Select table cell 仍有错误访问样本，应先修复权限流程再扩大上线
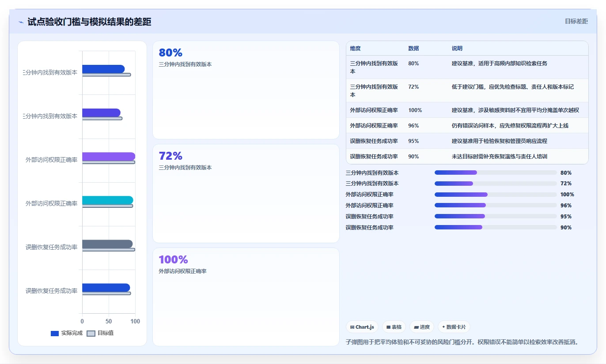This screenshot has height=364, width=606. pyautogui.click(x=510, y=126)
